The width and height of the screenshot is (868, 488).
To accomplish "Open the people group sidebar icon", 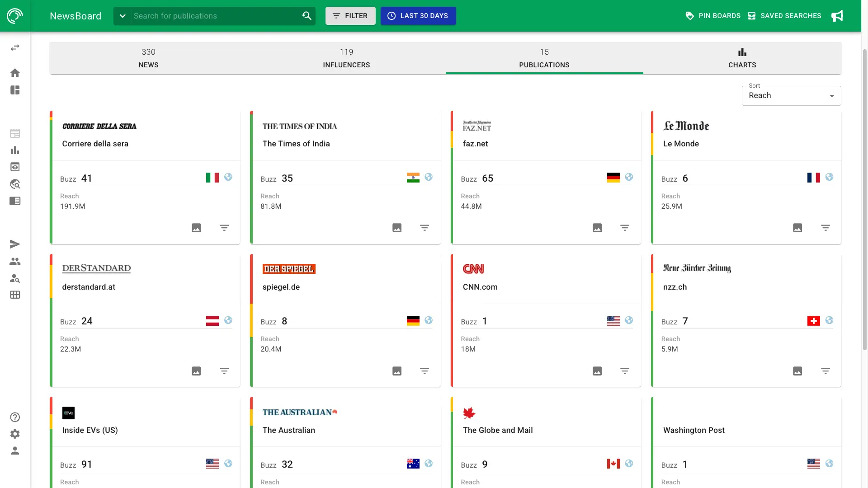I will pyautogui.click(x=15, y=261).
